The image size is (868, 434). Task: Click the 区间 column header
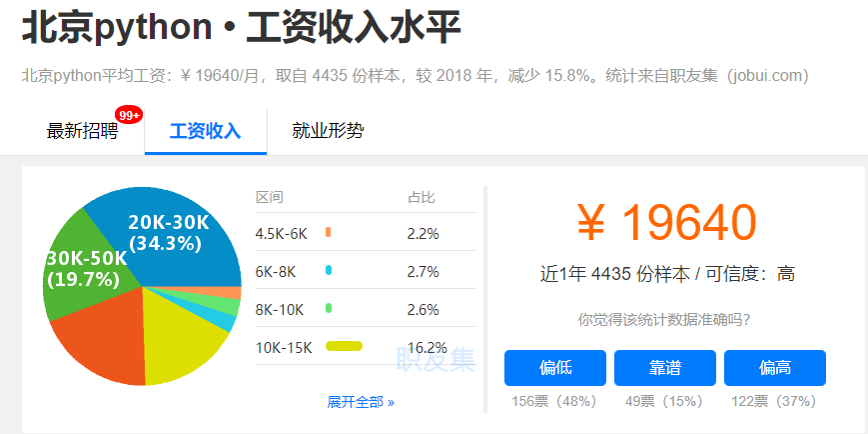pyautogui.click(x=270, y=197)
